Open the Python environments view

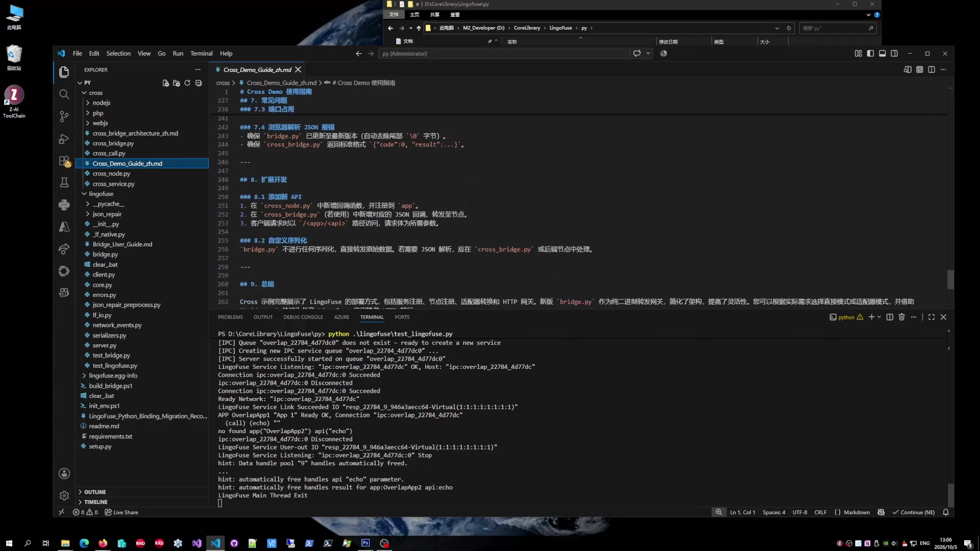click(x=64, y=205)
